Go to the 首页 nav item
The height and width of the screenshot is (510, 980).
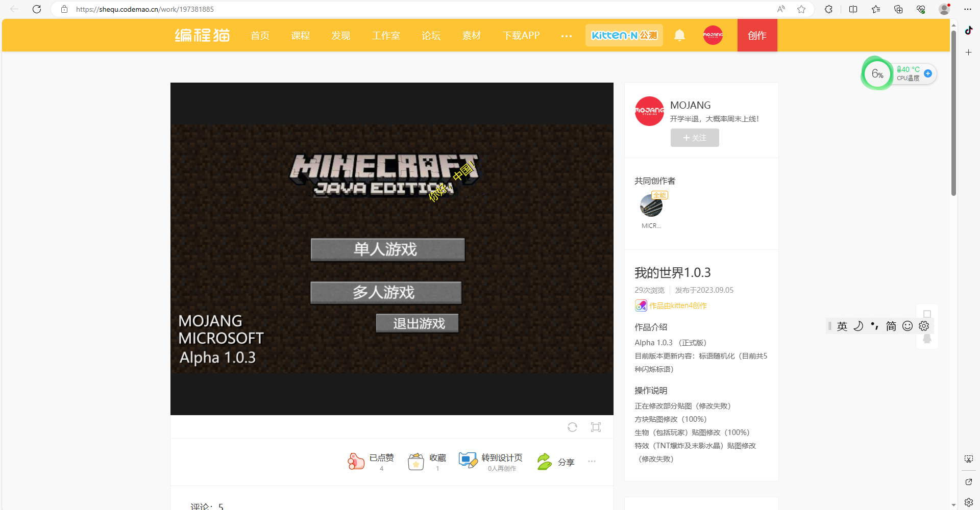click(x=260, y=35)
